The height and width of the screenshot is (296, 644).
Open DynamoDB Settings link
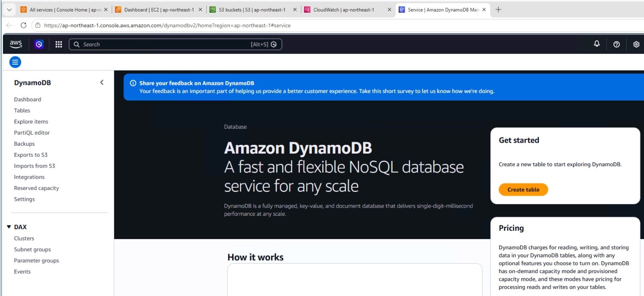[x=24, y=199]
